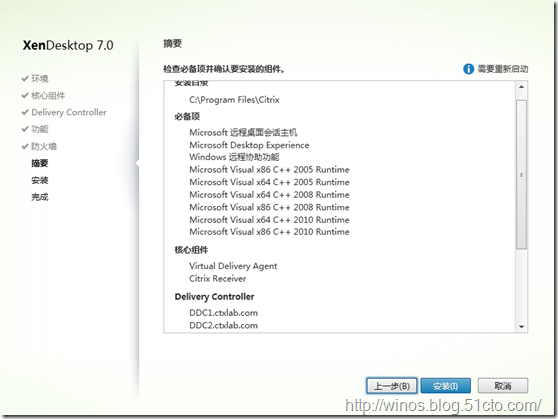
Task: Click Microsoft Visual x64 C++ 2008 Runtime
Action: [269, 195]
